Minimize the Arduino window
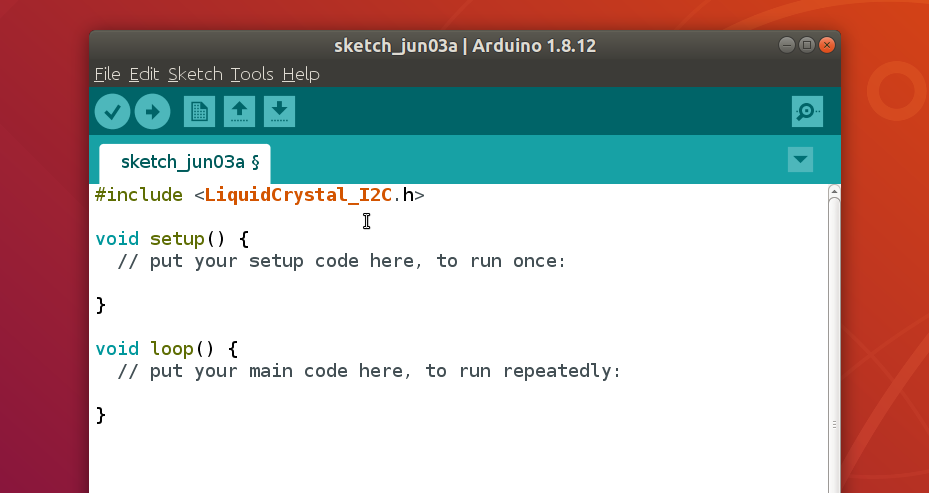Viewport: 929px width, 493px height. (786, 45)
